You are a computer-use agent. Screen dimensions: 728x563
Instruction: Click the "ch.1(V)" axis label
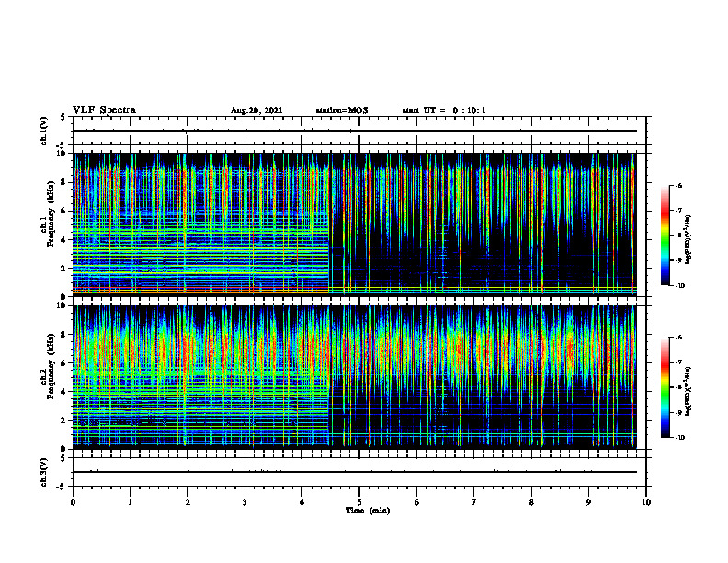[x=44, y=131]
